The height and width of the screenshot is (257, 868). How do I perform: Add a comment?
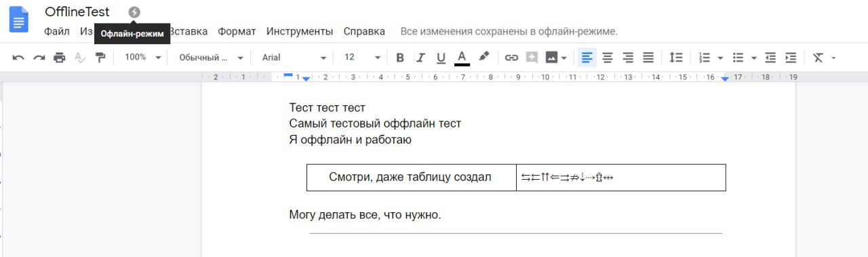point(532,58)
